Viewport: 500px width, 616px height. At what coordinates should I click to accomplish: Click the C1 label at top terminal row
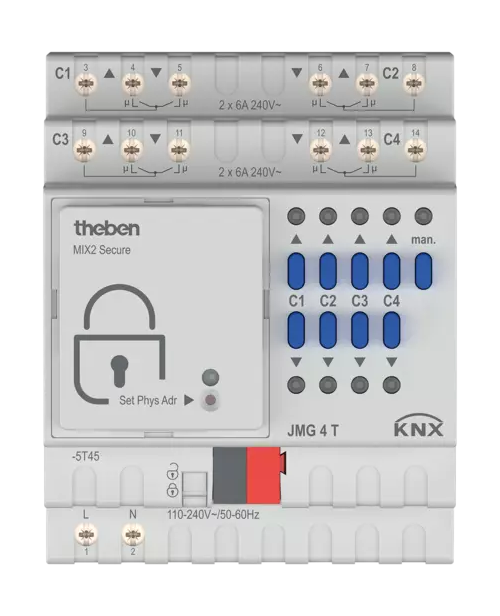pyautogui.click(x=62, y=73)
